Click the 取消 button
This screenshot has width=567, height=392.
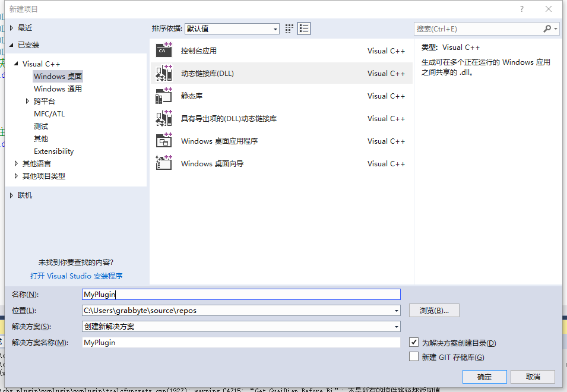click(x=533, y=377)
